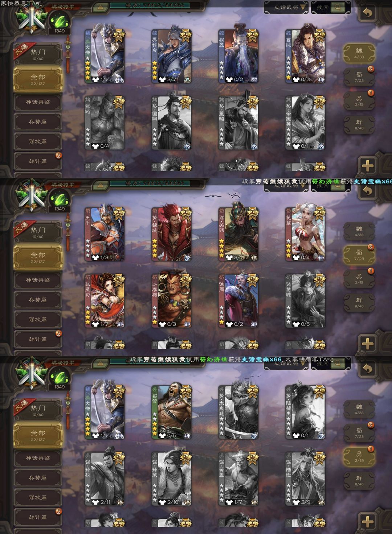The height and width of the screenshot is (534, 392).
Task: Open the 花鬘 hero card
Action: [x=305, y=233]
